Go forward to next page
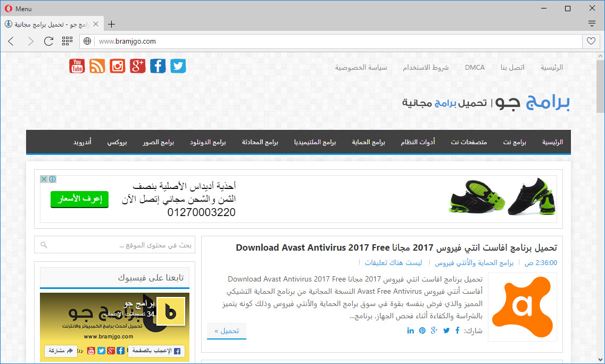Viewport: 605px width, 364px height. coord(30,42)
